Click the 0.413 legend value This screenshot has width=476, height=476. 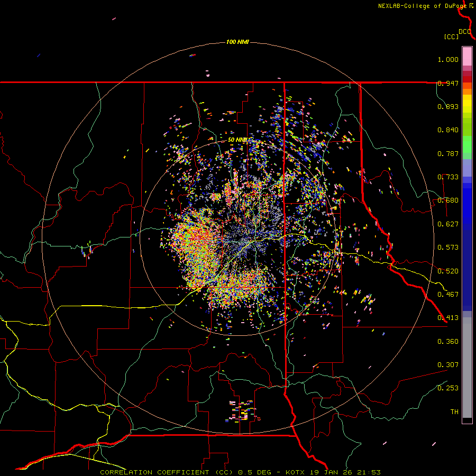tap(448, 318)
